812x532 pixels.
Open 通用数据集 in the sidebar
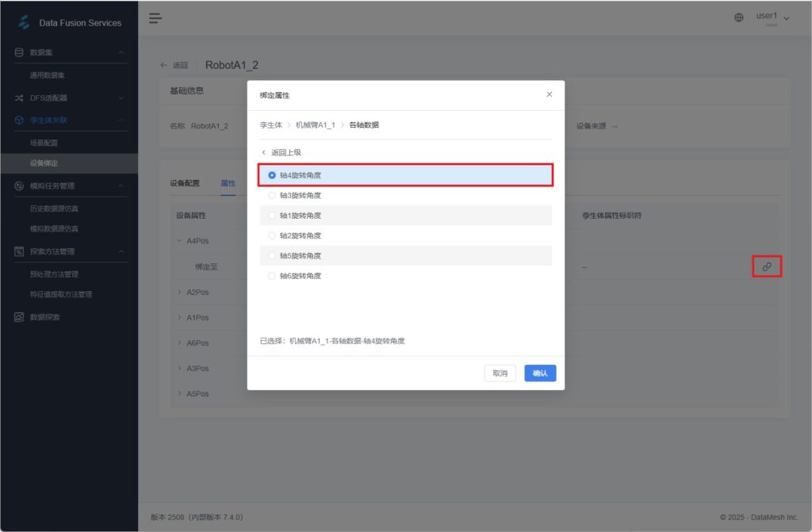[x=47, y=75]
